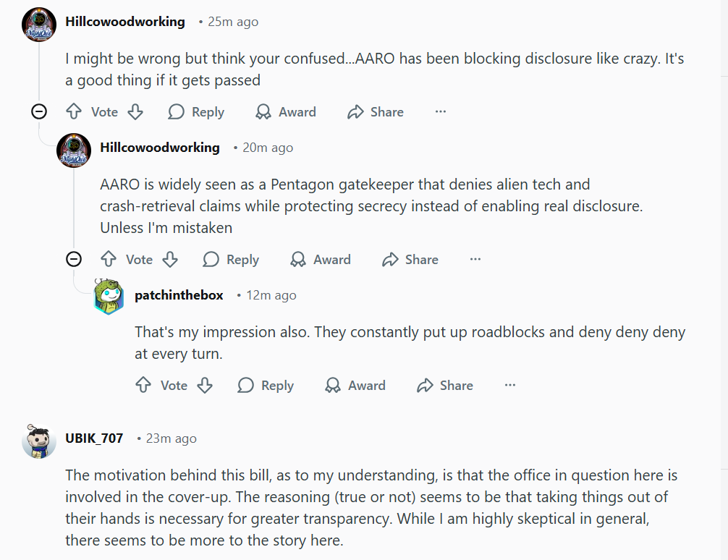Viewport: 728px width, 560px height.
Task: Open more options on the top comment
Action: coord(441,112)
